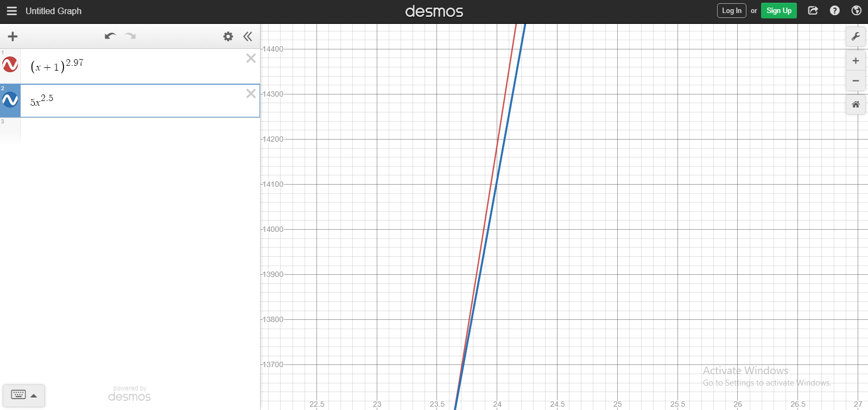This screenshot has height=410, width=868.
Task: Toggle visibility of the red curve
Action: coord(10,65)
